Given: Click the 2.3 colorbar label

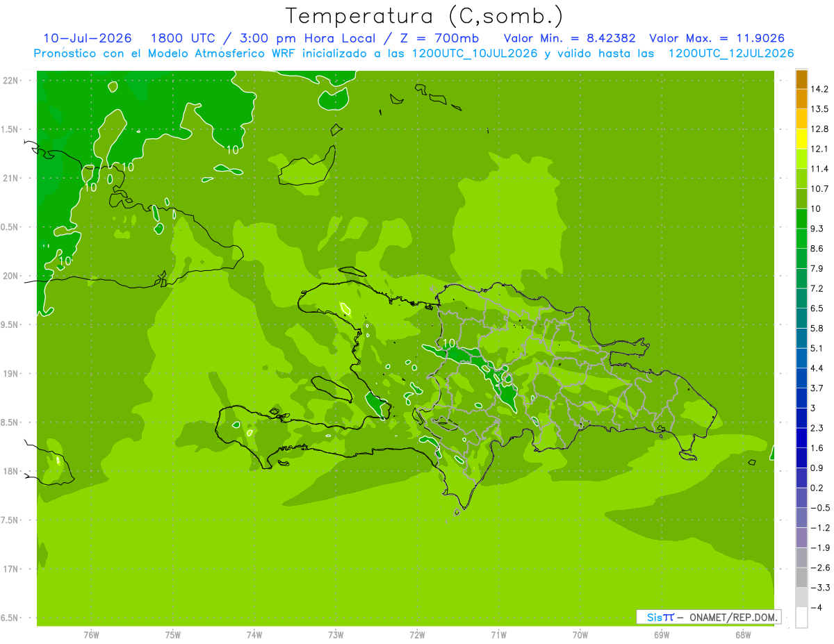Looking at the screenshot, I should [x=817, y=428].
